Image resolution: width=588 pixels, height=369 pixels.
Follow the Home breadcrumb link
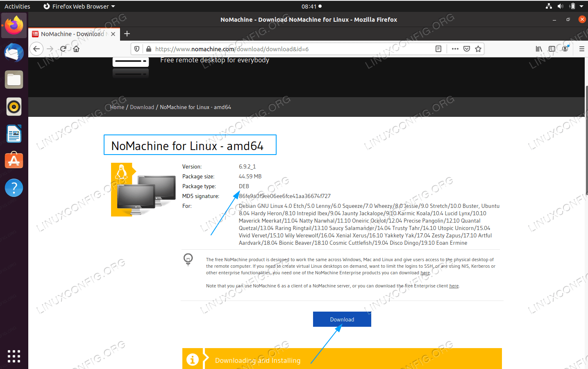[117, 107]
